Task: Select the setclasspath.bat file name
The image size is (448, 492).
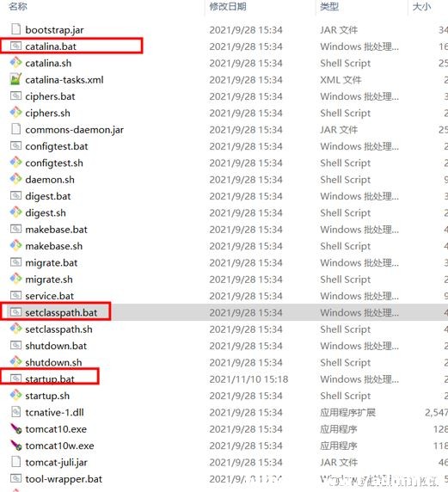Action: (61, 312)
